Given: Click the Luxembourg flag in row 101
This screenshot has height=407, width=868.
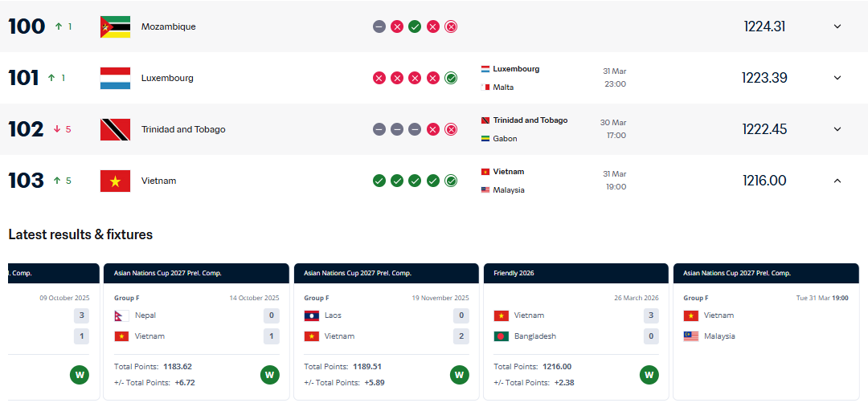Looking at the screenshot, I should tap(115, 78).
